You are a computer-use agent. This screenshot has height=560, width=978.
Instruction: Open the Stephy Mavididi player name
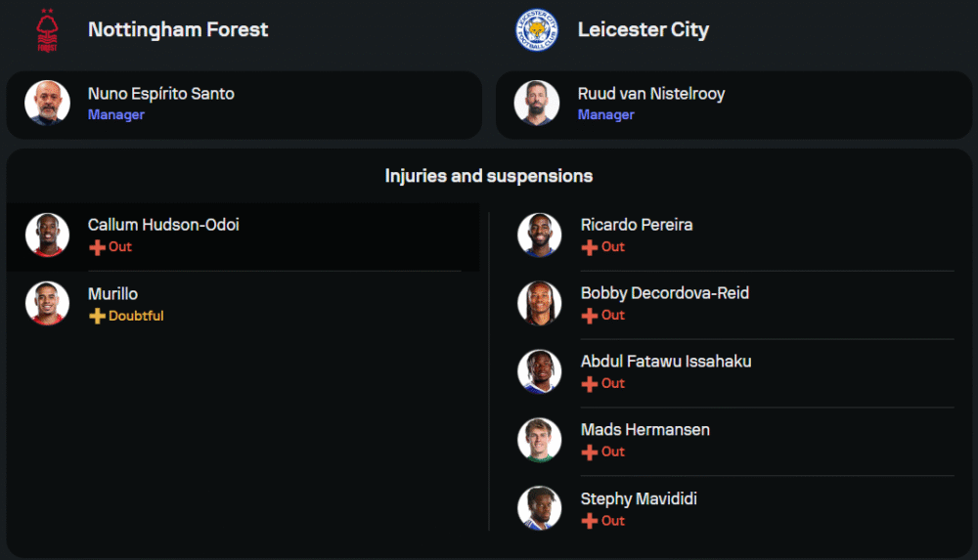[639, 499]
